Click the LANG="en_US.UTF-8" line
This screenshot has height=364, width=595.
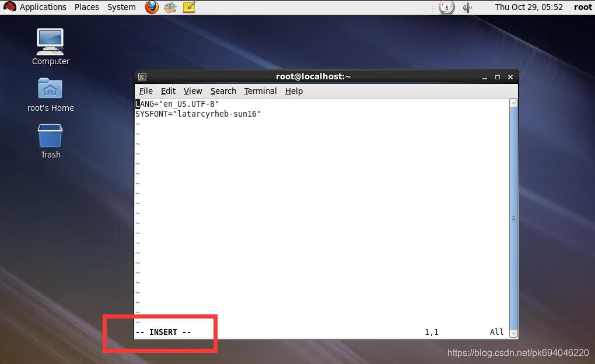[x=177, y=104]
